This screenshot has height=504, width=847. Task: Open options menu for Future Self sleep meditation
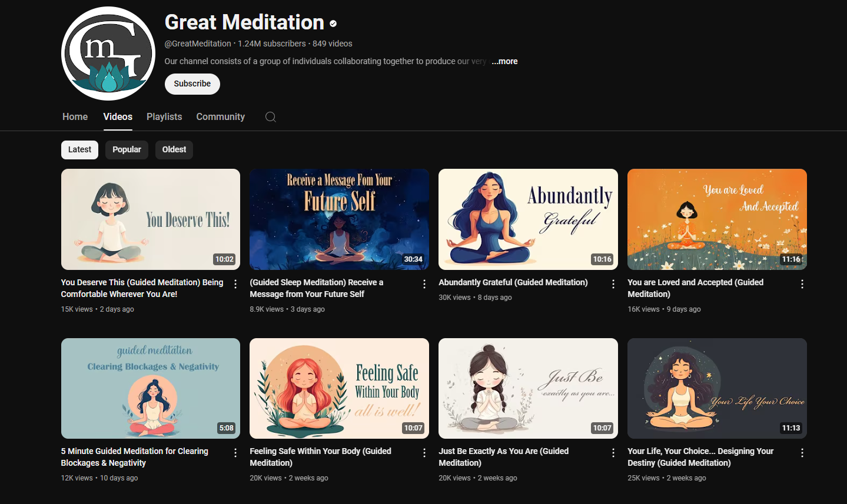click(x=424, y=284)
